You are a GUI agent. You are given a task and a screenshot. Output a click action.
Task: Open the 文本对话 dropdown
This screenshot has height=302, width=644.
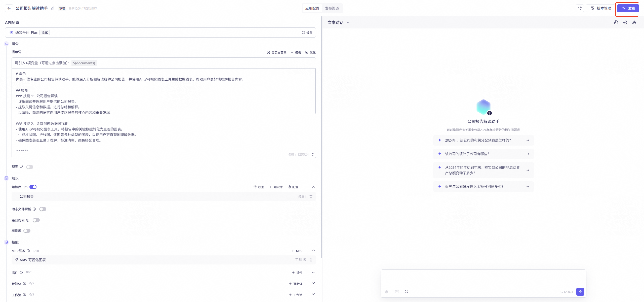339,22
